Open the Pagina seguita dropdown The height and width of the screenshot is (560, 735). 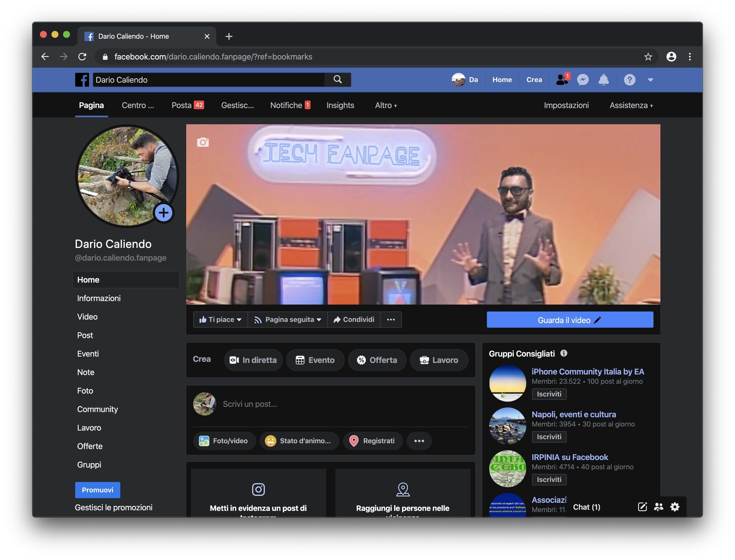pyautogui.click(x=287, y=319)
